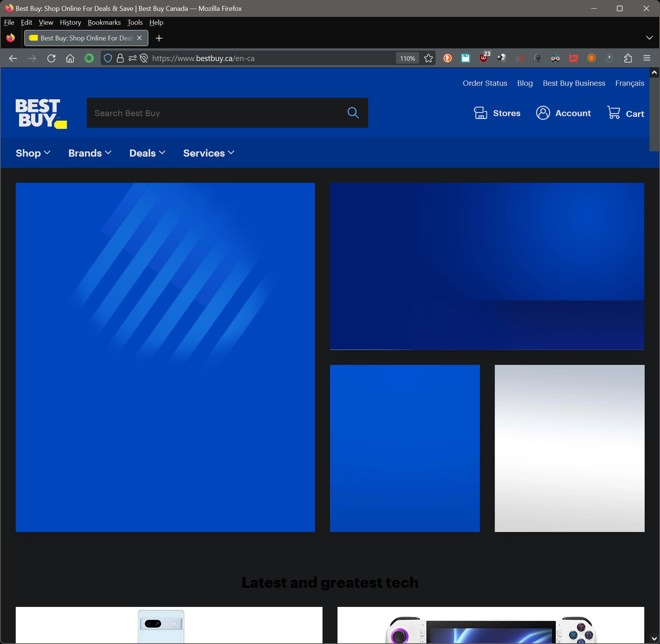
Task: Open the Cart using the shopping cart icon
Action: [614, 113]
